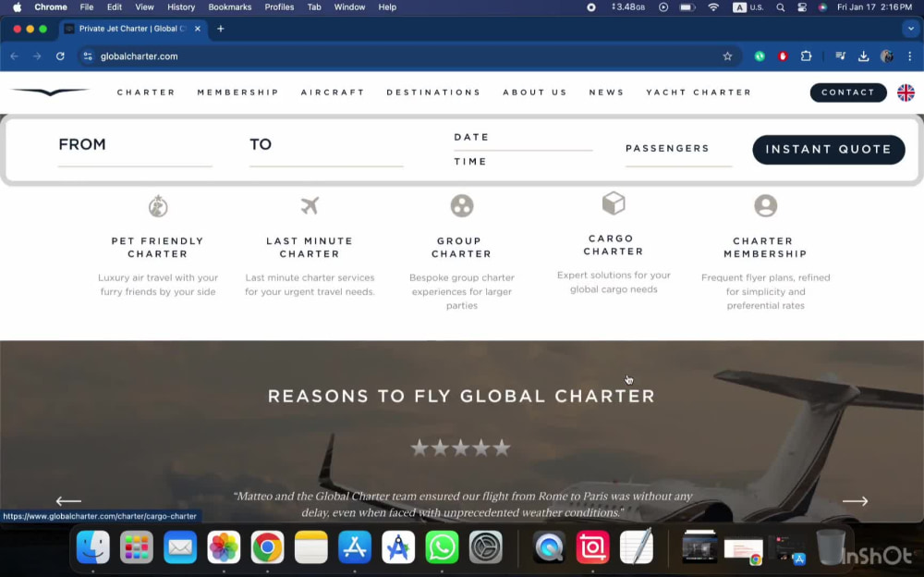Open the Bookmarks menu in menu bar
The width and height of the screenshot is (924, 577).
coord(230,7)
